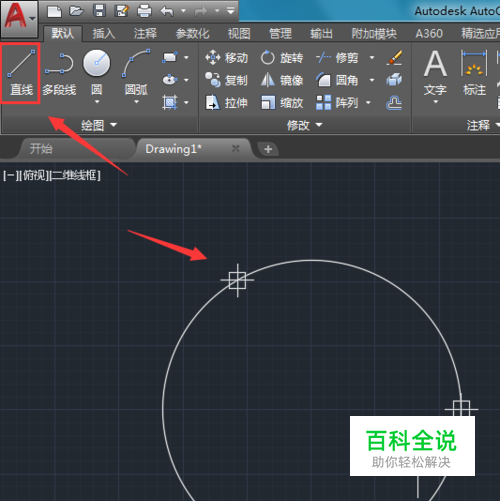The image size is (500, 501).
Task: Open the Array (阵列) dropdown arrow
Action: coord(368,103)
